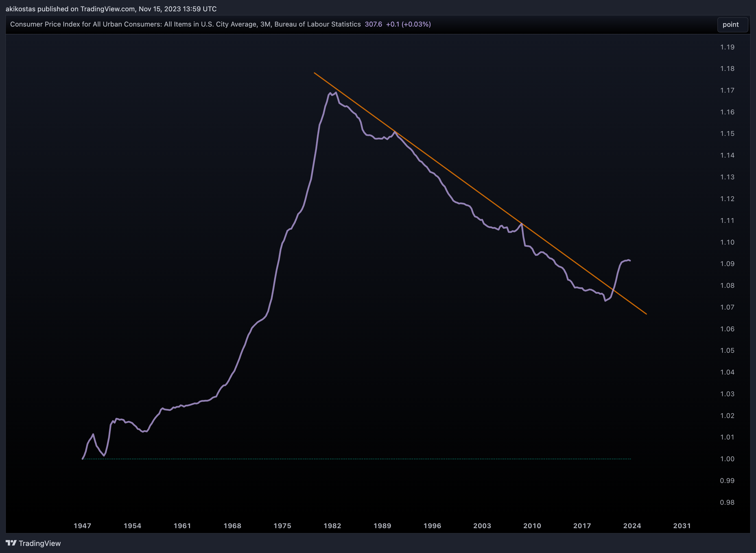
Task: Click the 'point' button
Action: 733,25
